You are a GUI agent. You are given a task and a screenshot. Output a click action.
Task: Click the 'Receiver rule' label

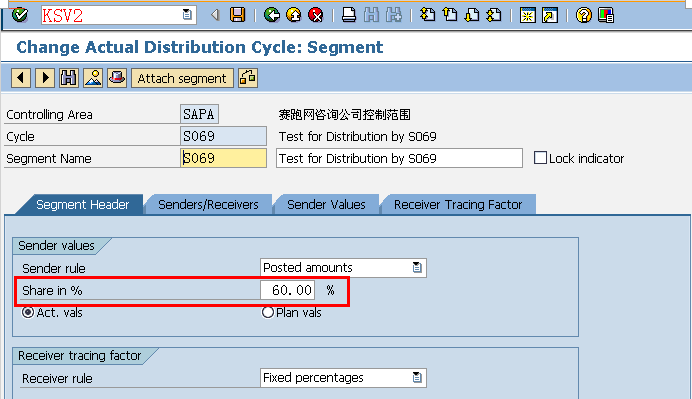point(57,378)
